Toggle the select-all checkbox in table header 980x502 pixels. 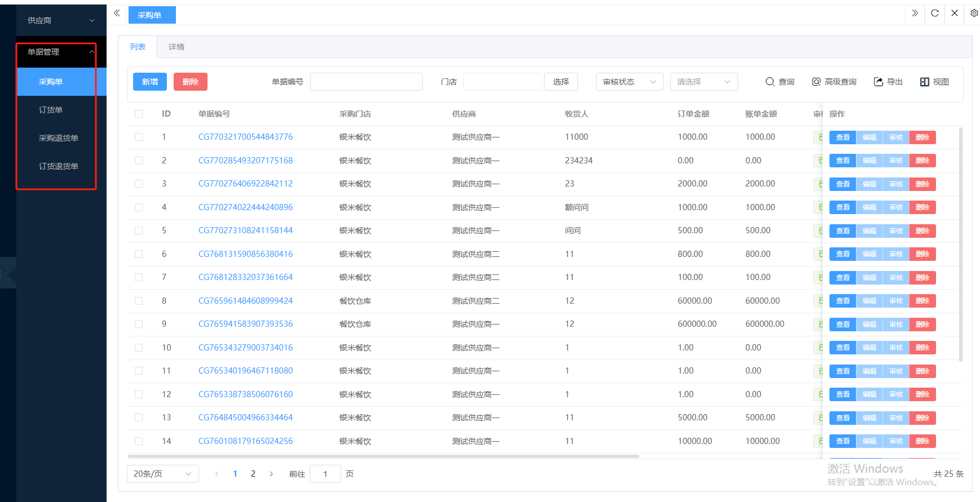pyautogui.click(x=139, y=114)
